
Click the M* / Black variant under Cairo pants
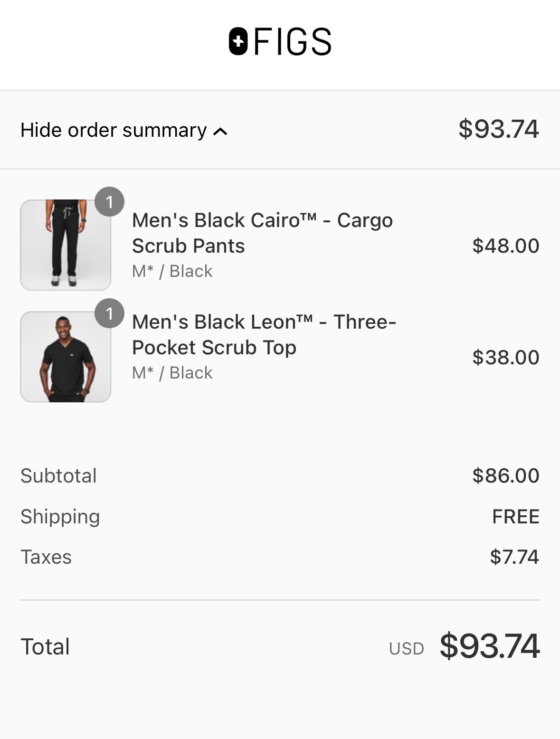172,271
